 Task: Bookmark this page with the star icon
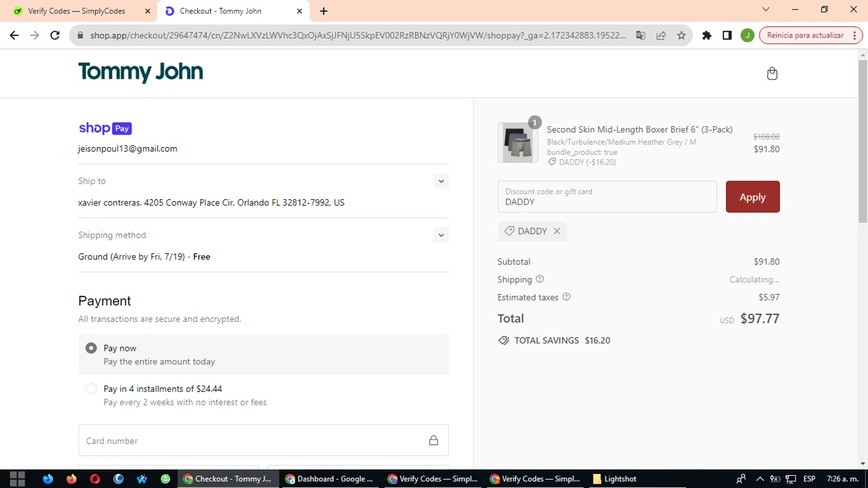click(682, 35)
